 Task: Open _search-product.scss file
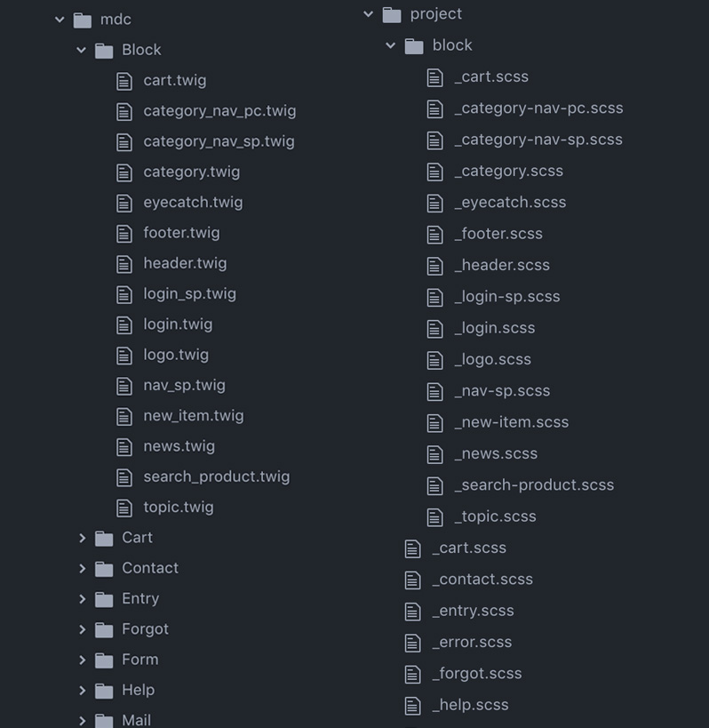coord(534,485)
